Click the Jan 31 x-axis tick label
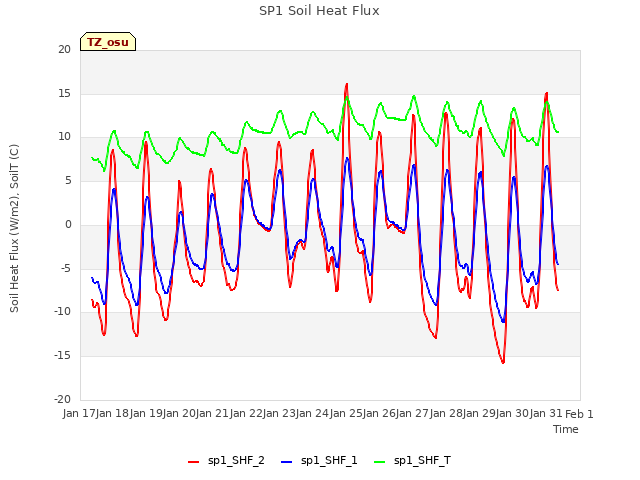This screenshot has height=480, width=640. click(x=546, y=413)
